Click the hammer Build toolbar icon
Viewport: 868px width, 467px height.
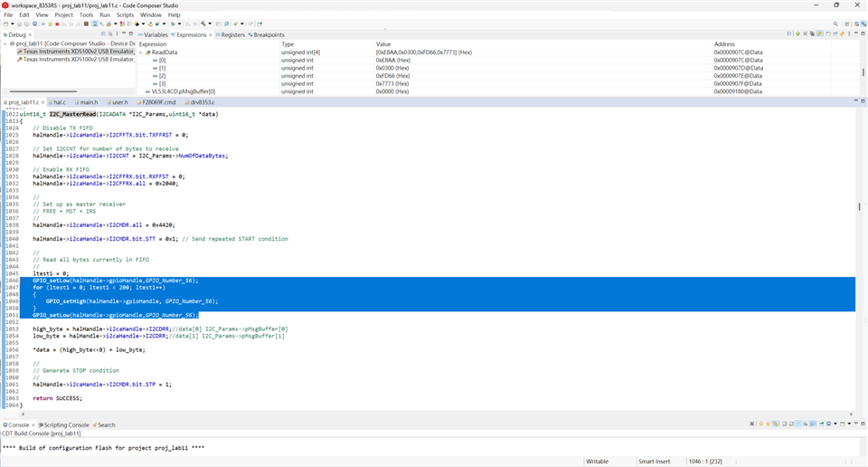(x=203, y=24)
